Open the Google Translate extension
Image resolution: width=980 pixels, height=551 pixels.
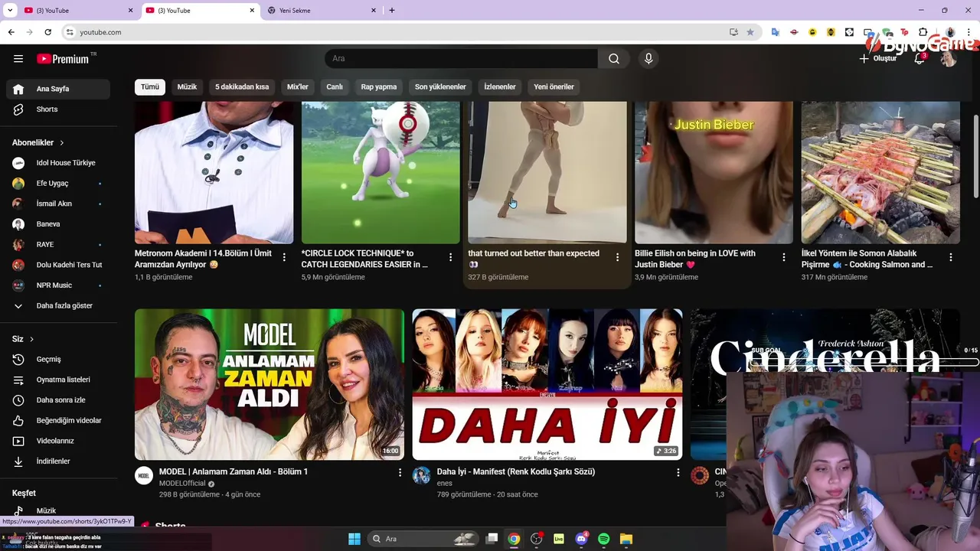pyautogui.click(x=776, y=32)
